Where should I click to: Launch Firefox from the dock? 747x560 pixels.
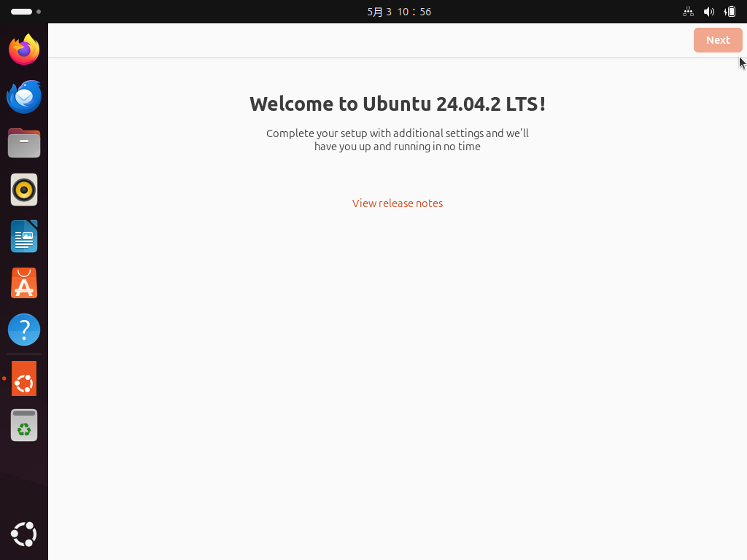coord(24,50)
